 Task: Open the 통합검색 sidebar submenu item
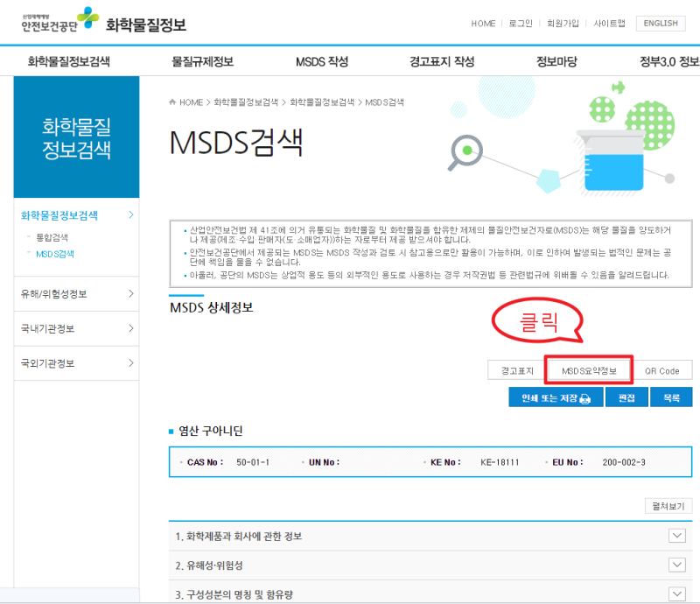(x=52, y=237)
